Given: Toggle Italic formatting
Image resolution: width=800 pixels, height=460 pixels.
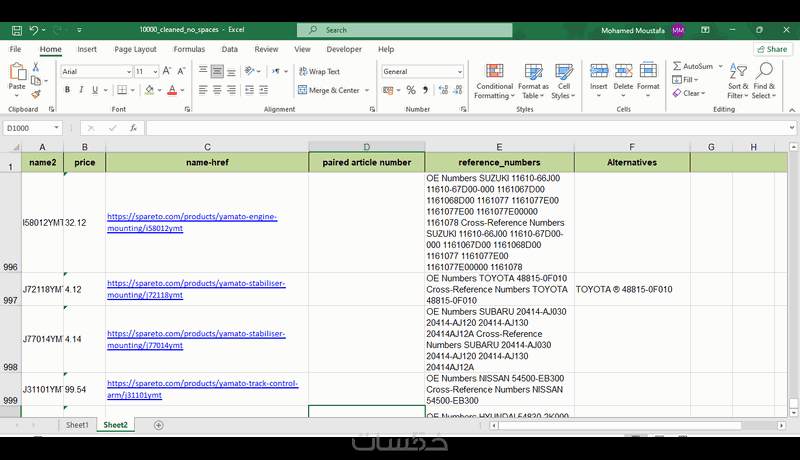Looking at the screenshot, I should tap(81, 90).
